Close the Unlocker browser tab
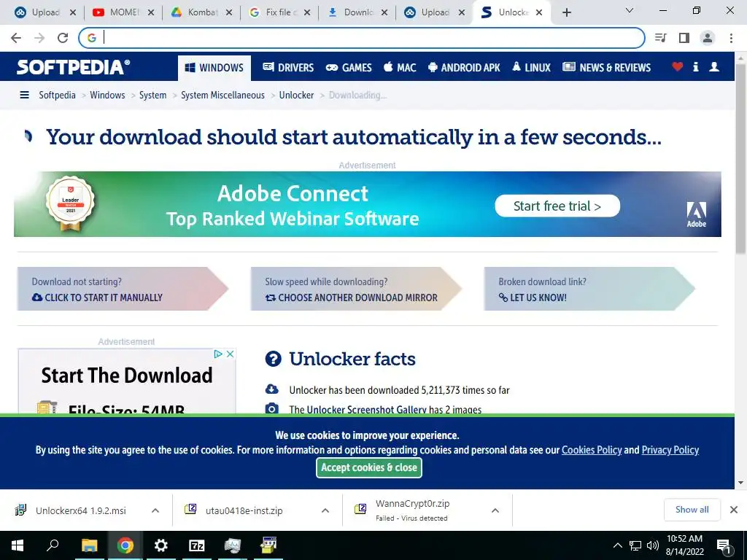 click(x=539, y=12)
